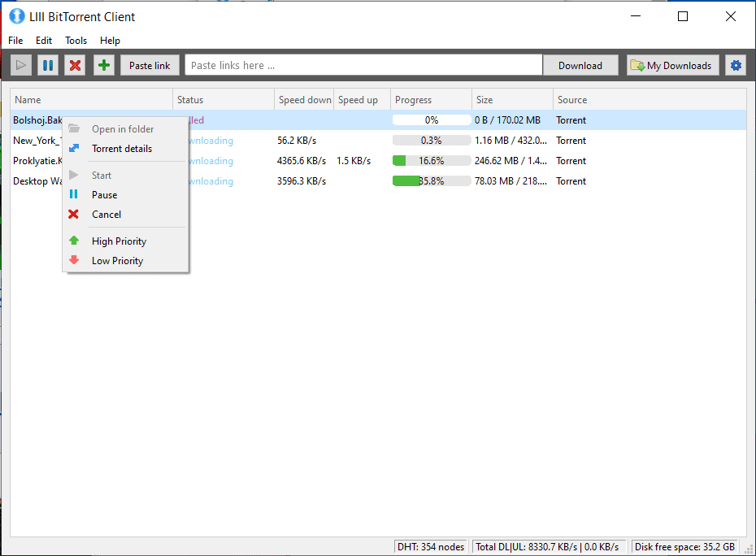This screenshot has height=556, width=756.
Task: Click the 246.62 MB size cell
Action: pyautogui.click(x=511, y=161)
